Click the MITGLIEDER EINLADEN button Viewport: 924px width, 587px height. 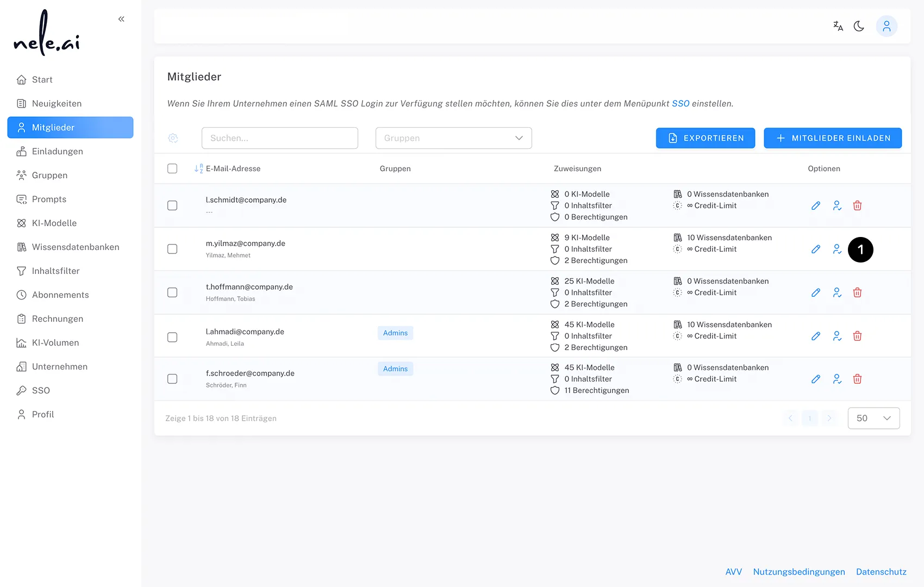(x=833, y=138)
